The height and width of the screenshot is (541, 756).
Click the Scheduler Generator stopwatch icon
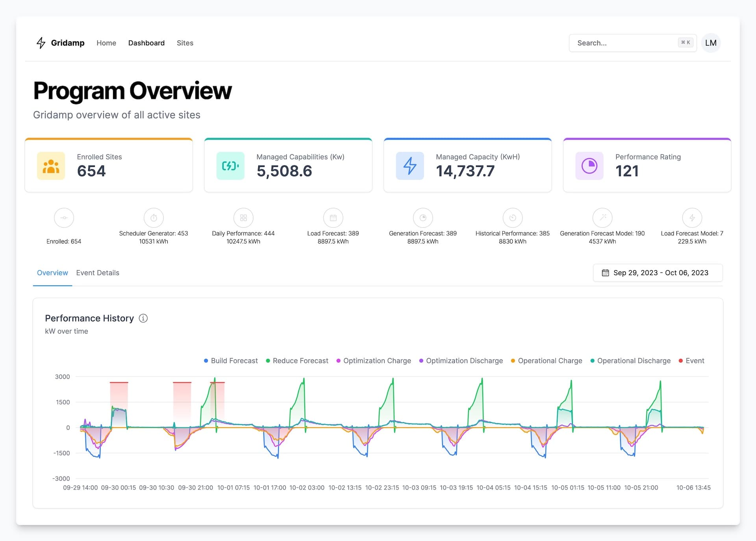154,218
